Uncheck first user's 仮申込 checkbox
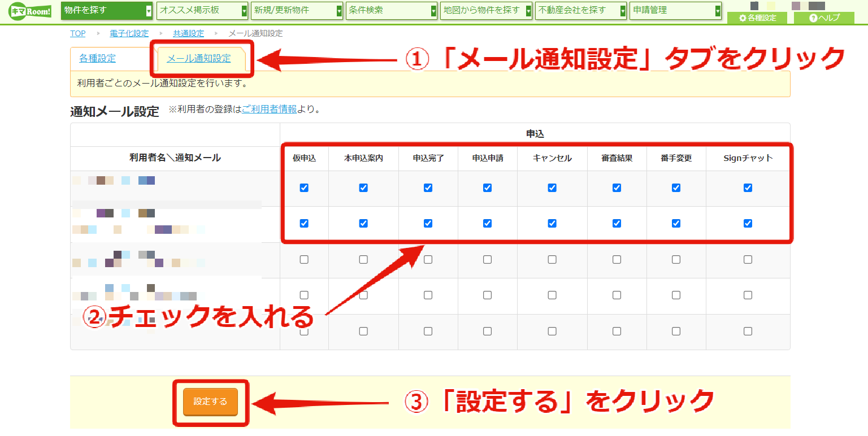 [x=304, y=188]
